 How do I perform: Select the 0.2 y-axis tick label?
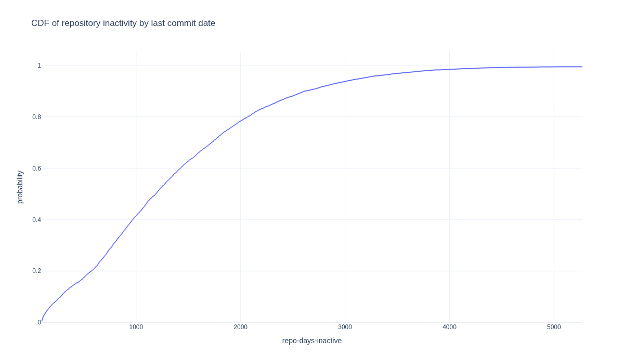(x=36, y=271)
